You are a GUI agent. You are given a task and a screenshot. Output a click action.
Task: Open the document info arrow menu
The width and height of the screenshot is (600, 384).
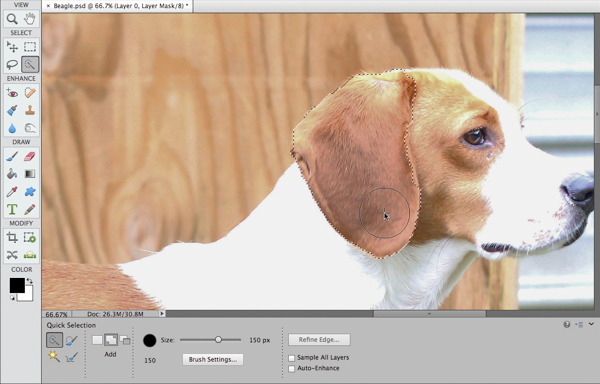pos(162,314)
